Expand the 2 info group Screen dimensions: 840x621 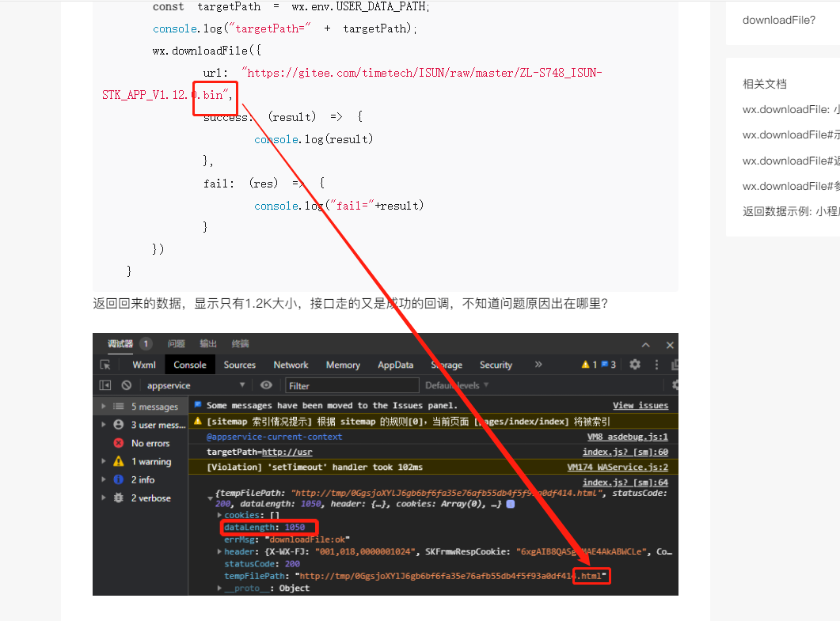pyautogui.click(x=104, y=479)
